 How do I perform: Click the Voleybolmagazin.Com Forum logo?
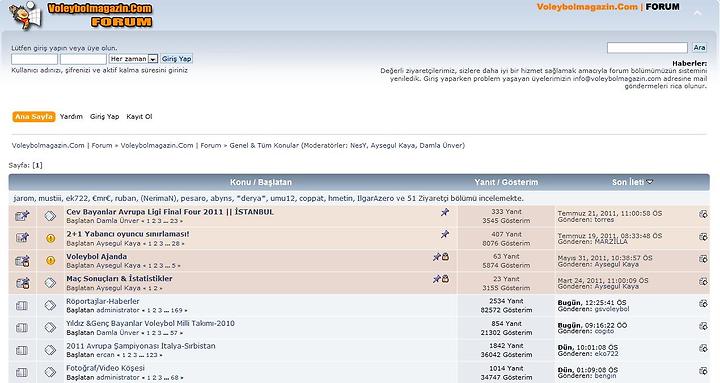pos(81,15)
